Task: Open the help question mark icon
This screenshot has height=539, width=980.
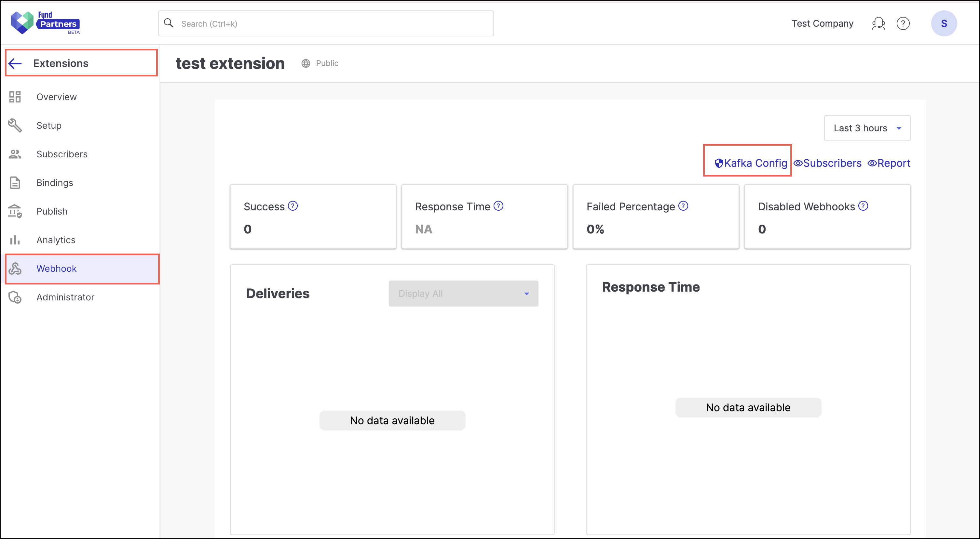Action: [x=903, y=23]
